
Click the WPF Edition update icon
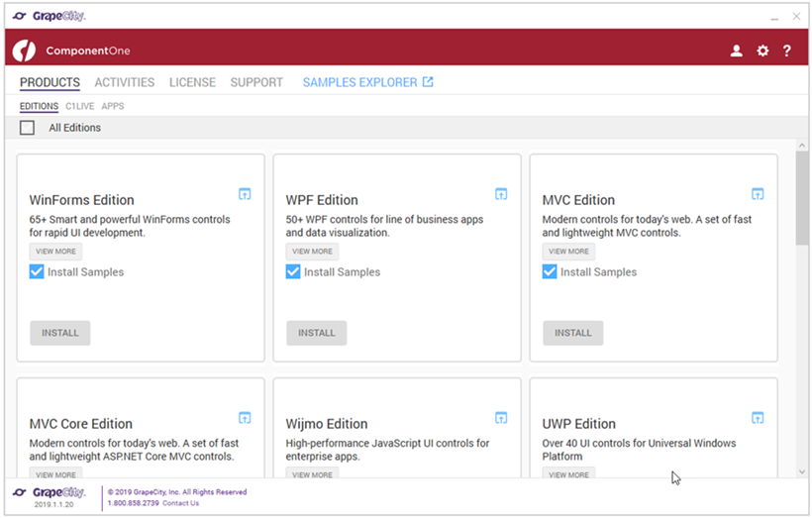(501, 194)
